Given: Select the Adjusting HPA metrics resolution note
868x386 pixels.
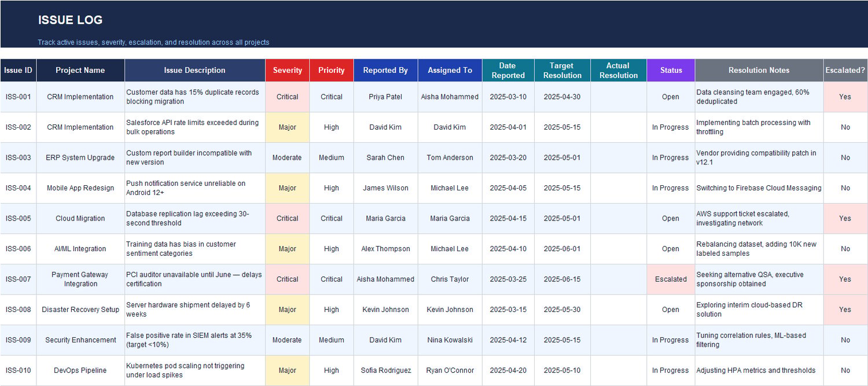Looking at the screenshot, I should click(x=759, y=370).
